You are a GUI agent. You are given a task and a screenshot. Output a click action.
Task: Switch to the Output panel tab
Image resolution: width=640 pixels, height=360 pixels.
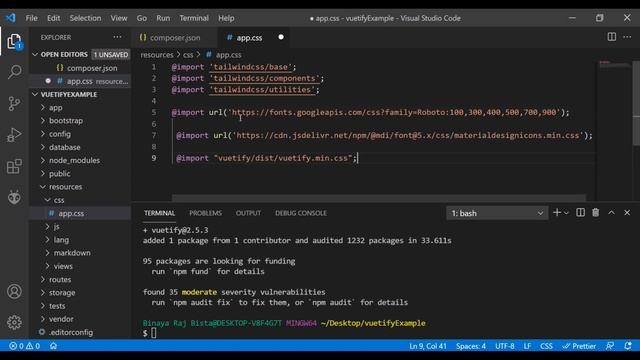point(248,213)
